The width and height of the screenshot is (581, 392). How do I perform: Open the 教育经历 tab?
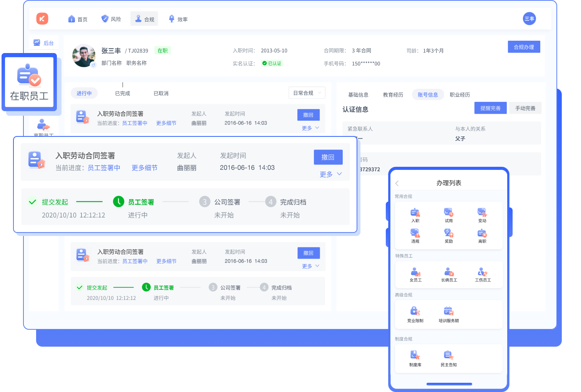tap(393, 95)
